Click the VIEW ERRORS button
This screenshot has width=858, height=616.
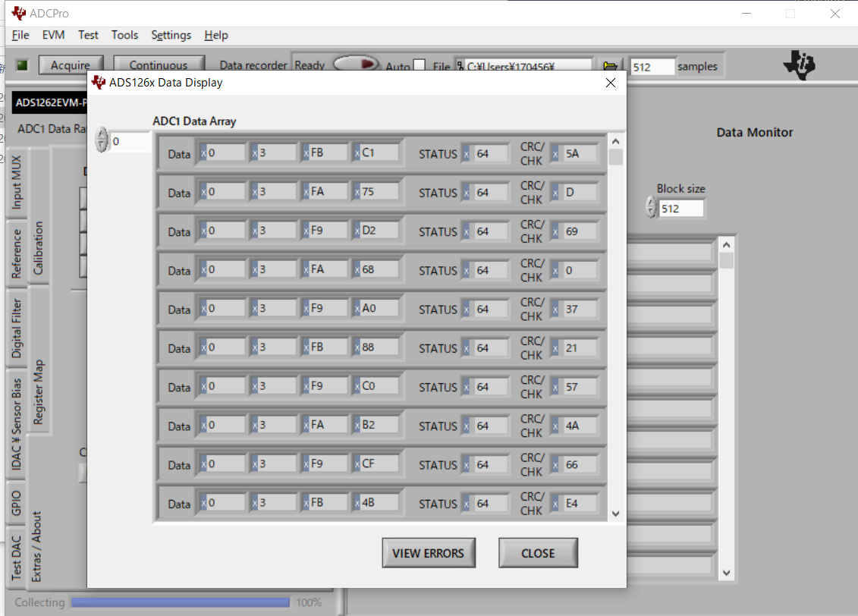(429, 553)
